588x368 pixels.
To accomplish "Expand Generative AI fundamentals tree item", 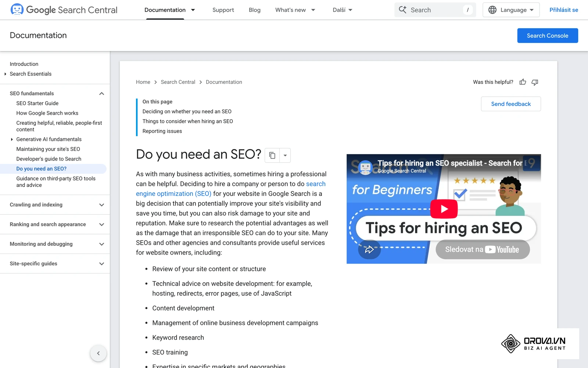I will 12,139.
